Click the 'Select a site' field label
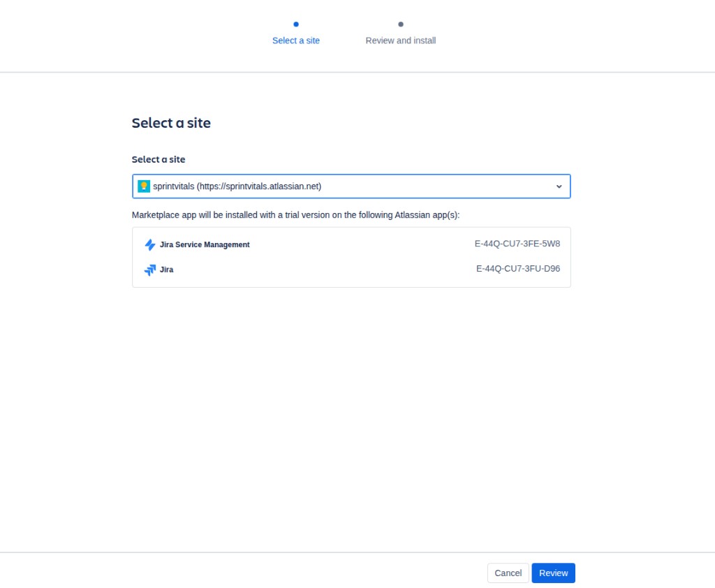715x588 pixels. click(x=159, y=159)
